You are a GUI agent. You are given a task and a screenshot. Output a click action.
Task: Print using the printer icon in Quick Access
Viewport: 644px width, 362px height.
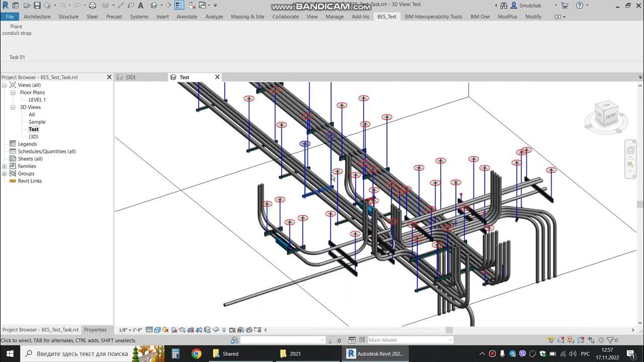click(x=93, y=6)
